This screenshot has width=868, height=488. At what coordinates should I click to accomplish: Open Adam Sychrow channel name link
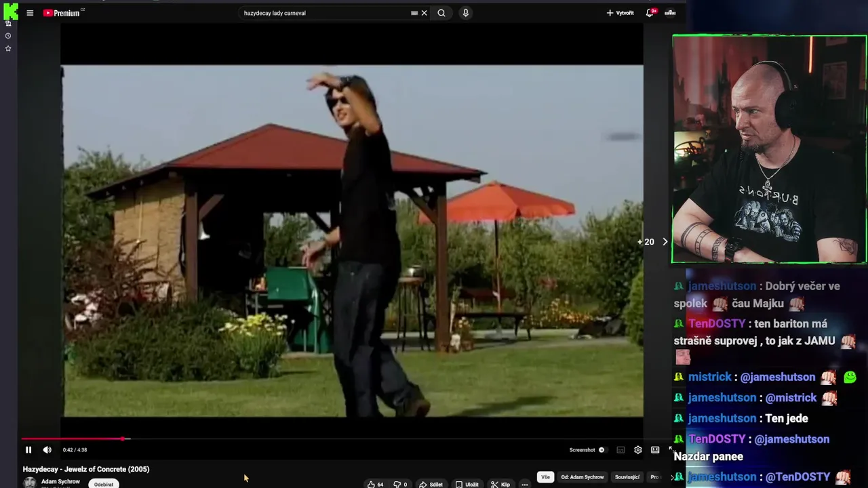tap(60, 481)
